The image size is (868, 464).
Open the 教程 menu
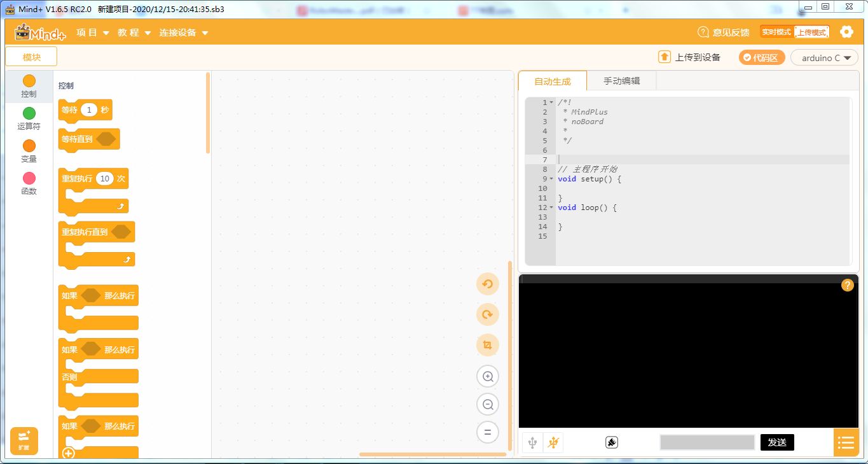pyautogui.click(x=134, y=32)
